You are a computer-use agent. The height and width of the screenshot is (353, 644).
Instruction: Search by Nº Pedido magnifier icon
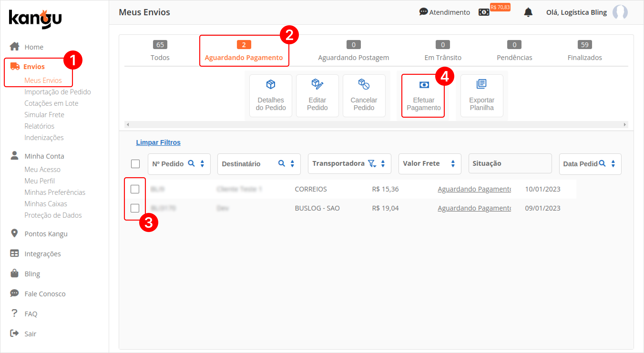(x=191, y=163)
